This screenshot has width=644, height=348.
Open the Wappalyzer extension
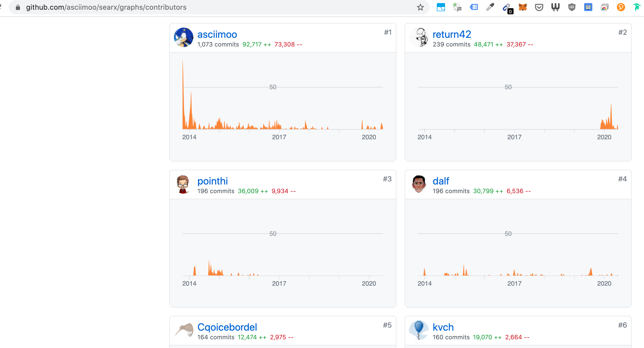tap(555, 7)
